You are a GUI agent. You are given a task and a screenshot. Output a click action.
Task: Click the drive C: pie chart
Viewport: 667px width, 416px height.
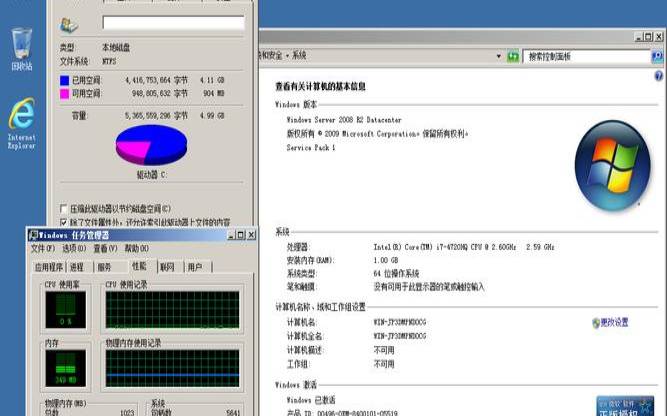tap(151, 145)
